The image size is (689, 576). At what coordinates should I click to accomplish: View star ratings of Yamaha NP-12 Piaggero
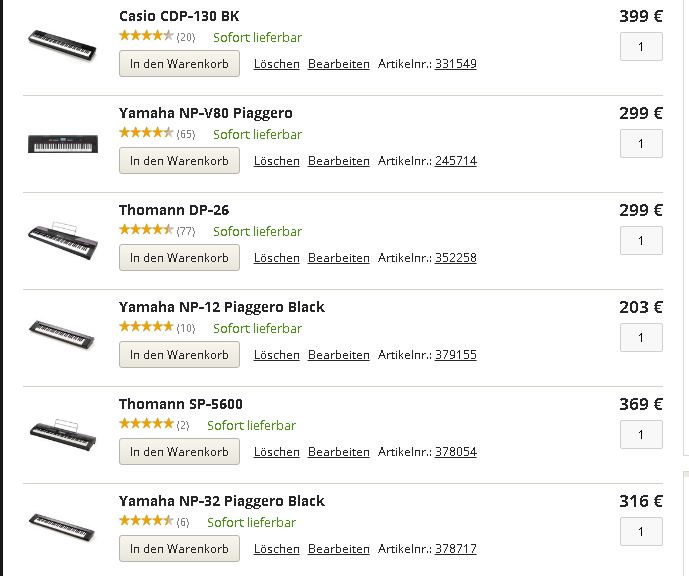pyautogui.click(x=146, y=326)
